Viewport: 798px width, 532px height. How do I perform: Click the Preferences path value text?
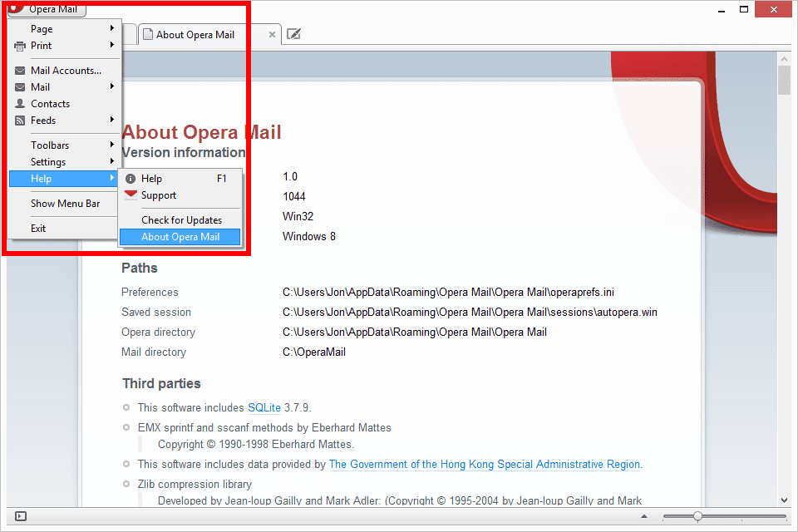coord(448,293)
